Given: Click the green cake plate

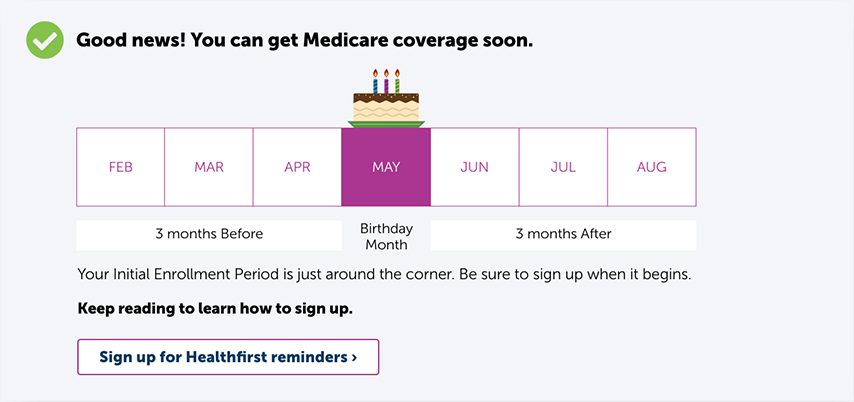Looking at the screenshot, I should (386, 124).
